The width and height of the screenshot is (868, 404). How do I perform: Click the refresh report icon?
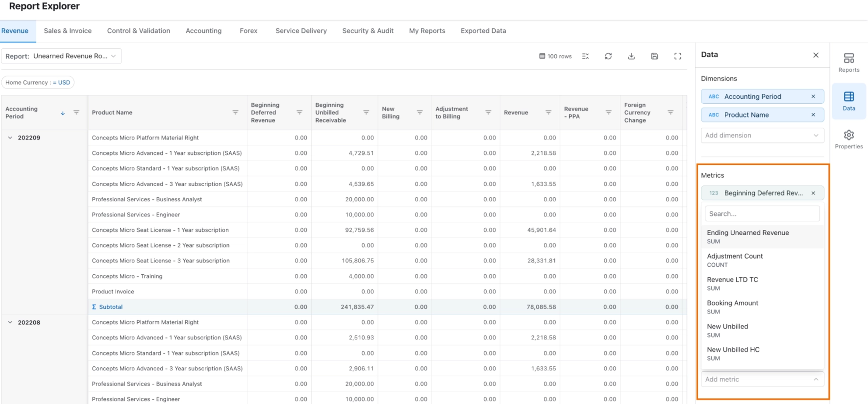[608, 56]
